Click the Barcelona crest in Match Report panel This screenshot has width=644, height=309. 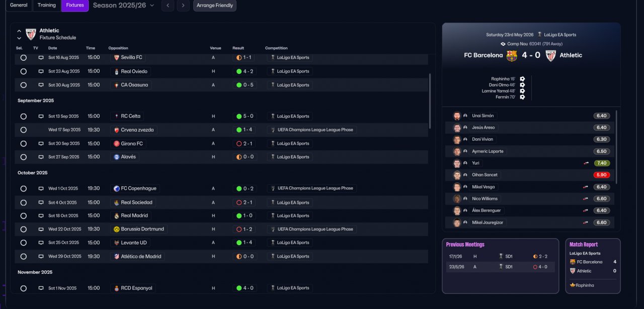(x=573, y=262)
